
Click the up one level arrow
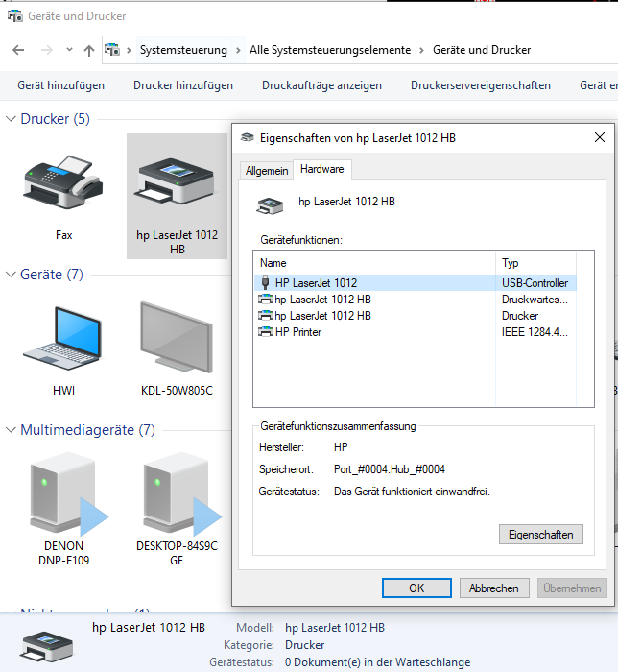89,51
